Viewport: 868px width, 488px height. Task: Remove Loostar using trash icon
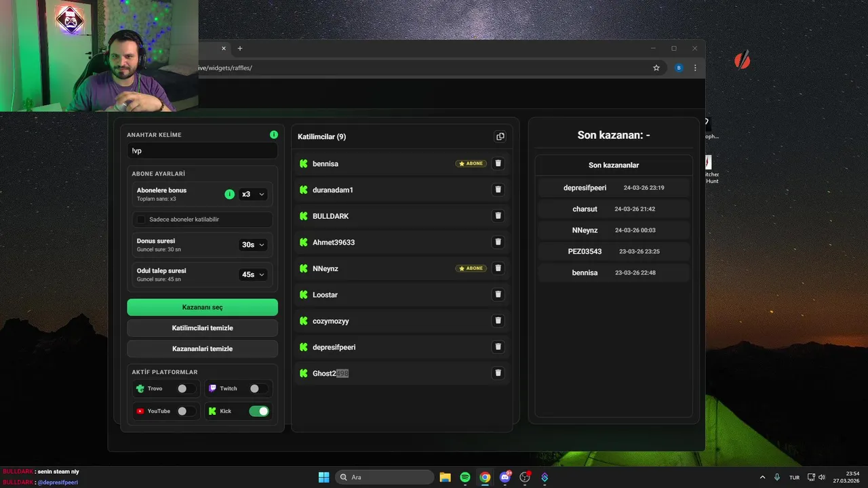pos(498,294)
